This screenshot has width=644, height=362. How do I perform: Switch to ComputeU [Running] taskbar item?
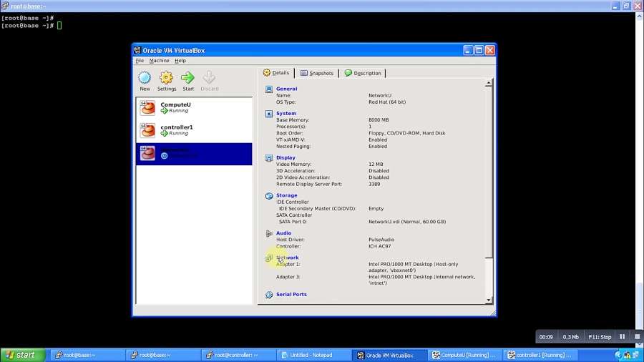pyautogui.click(x=464, y=355)
